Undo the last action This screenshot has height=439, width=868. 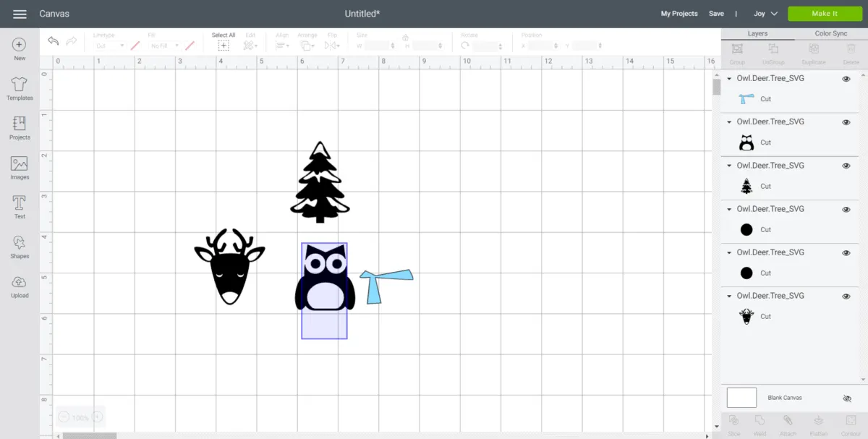[x=54, y=41]
